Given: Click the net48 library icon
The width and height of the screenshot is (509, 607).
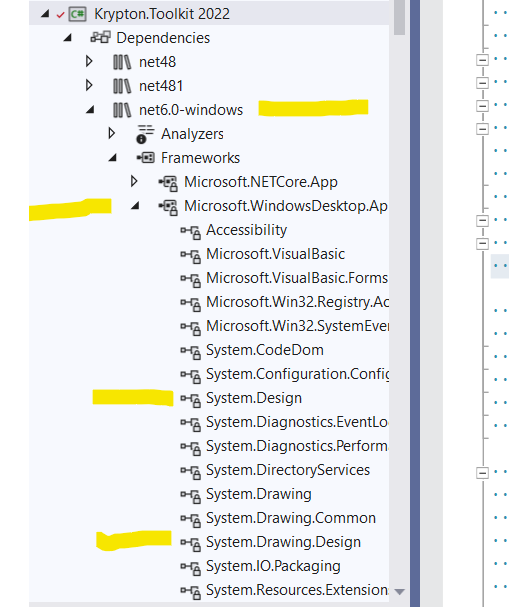Looking at the screenshot, I should tap(122, 62).
